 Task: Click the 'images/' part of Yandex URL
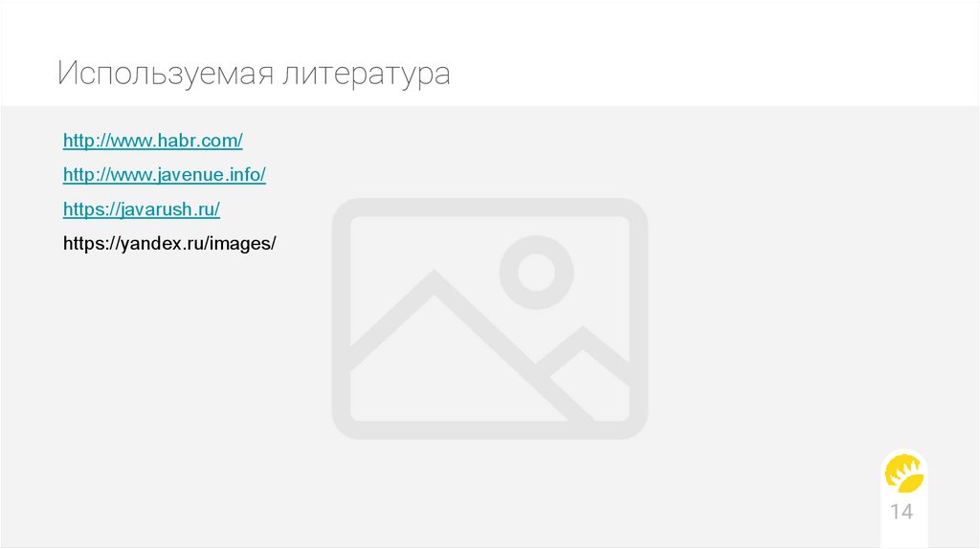point(242,244)
